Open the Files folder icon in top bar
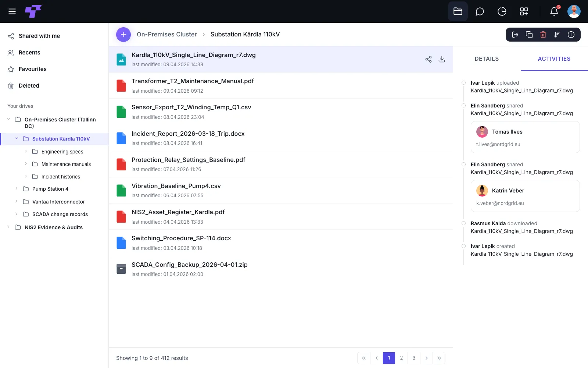Viewport: 588px width, 368px height. pos(458,11)
